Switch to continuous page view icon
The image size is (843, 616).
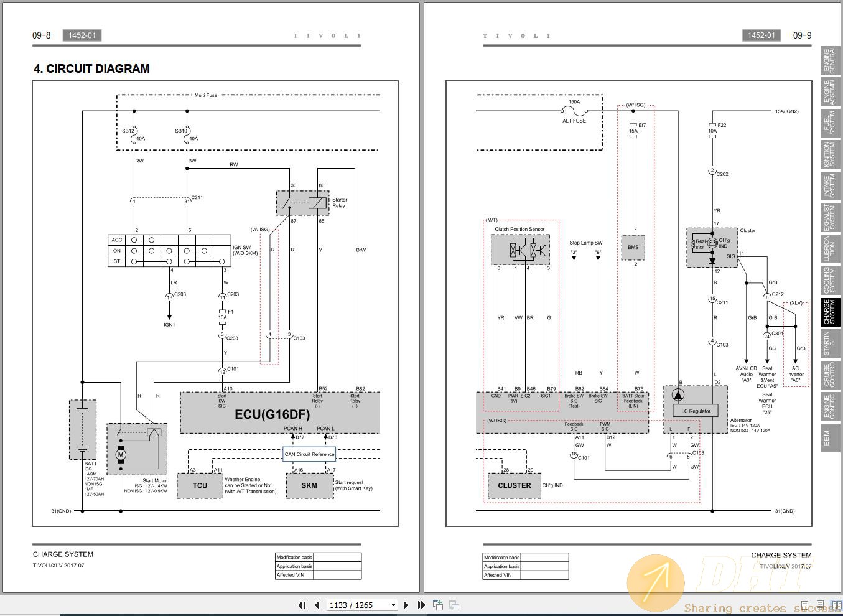pos(820,605)
